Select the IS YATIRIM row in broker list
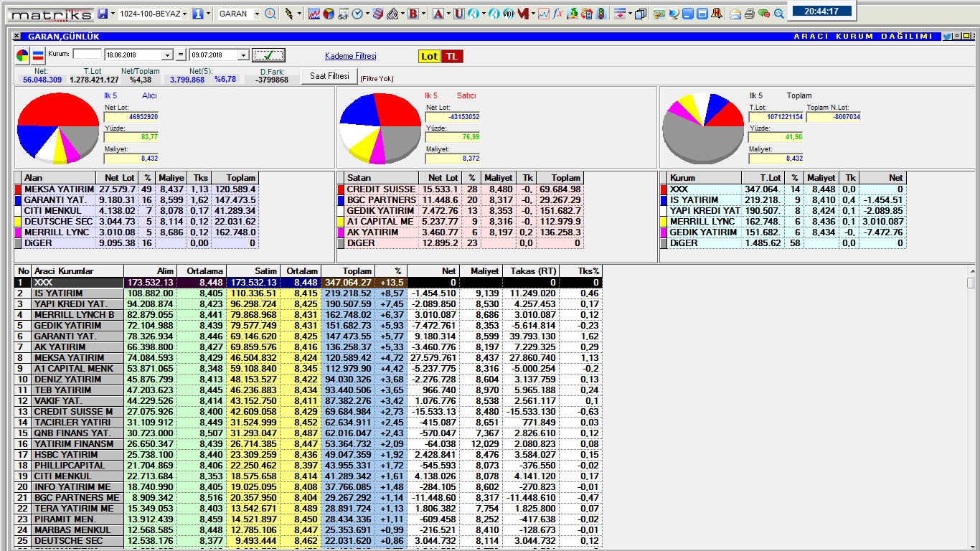Viewport: 980px width, 551px height. pos(308,293)
